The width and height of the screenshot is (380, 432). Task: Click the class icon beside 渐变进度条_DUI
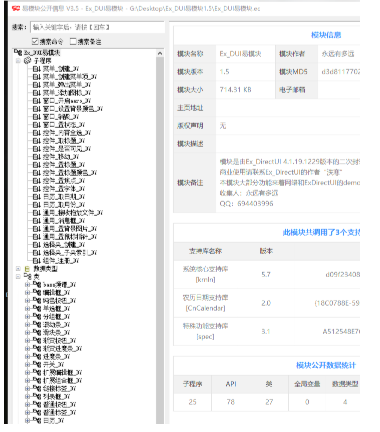(37, 349)
